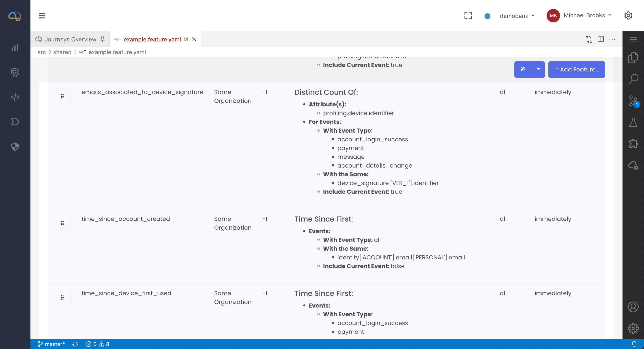Open the flask testing panel icon
The width and height of the screenshot is (644, 349).
(633, 122)
